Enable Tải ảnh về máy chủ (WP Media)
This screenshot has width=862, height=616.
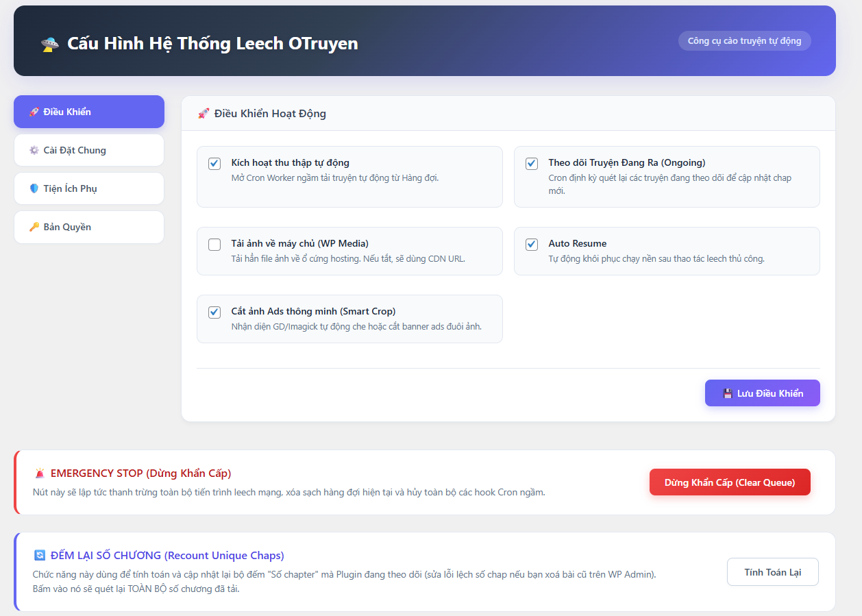tap(214, 245)
